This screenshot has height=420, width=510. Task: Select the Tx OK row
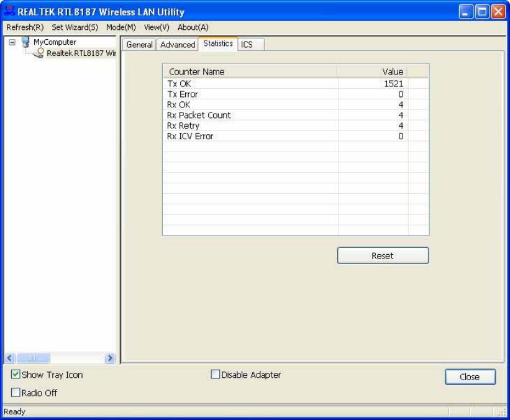tap(296, 84)
